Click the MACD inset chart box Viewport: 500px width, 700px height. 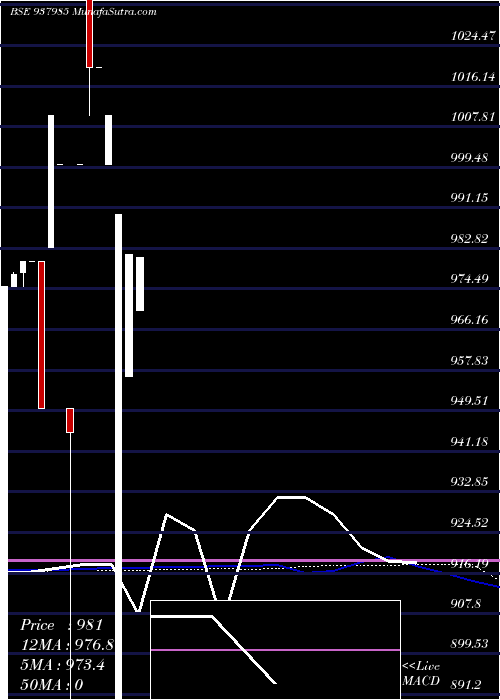(x=275, y=650)
